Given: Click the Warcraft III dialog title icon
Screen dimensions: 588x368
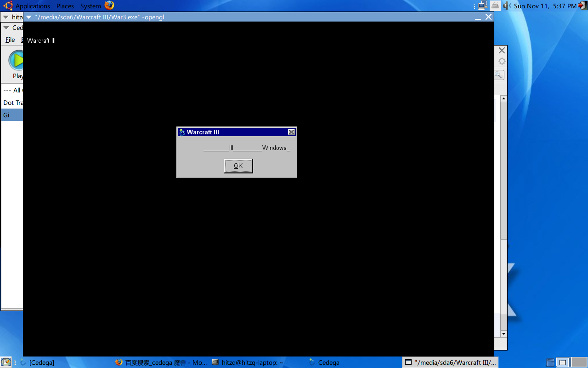Looking at the screenshot, I should coord(182,132).
